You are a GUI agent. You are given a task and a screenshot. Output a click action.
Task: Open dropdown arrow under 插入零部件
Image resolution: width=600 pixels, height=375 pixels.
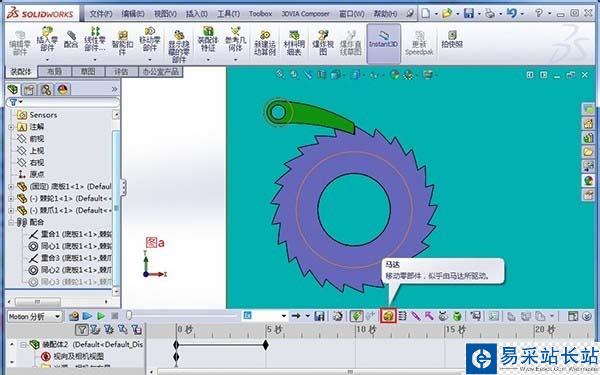click(x=47, y=60)
